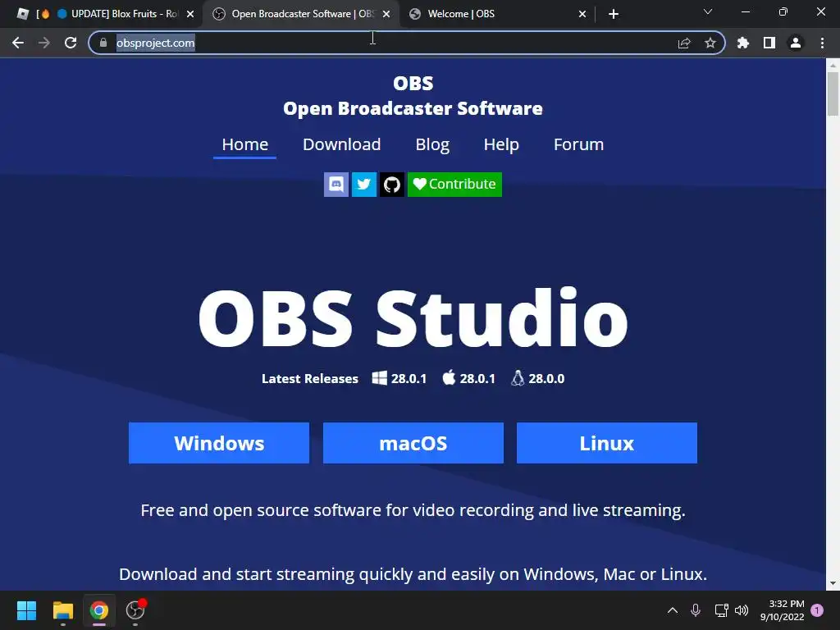Click the network tray icon
Image resolution: width=840 pixels, height=630 pixels.
[721, 610]
